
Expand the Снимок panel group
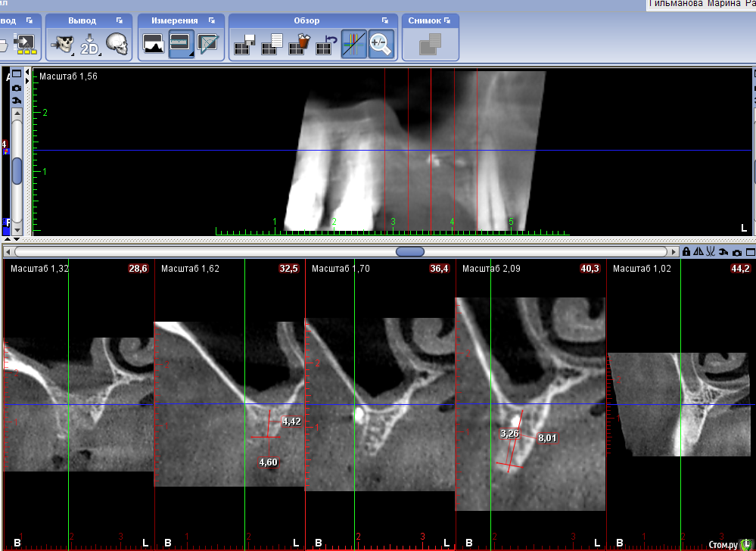pos(447,20)
